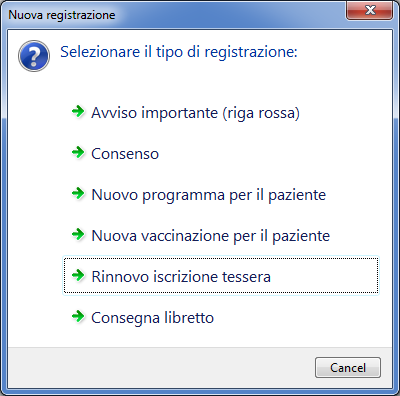Click blank white area below the heading
Screen dimensions: 400x396
(200, 83)
